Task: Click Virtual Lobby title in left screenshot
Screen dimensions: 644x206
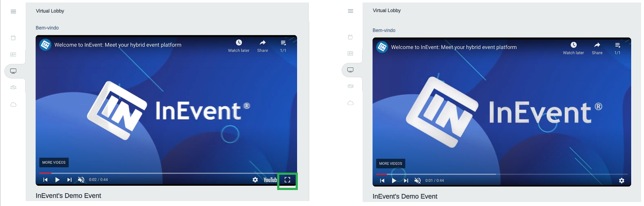Action: click(x=50, y=11)
